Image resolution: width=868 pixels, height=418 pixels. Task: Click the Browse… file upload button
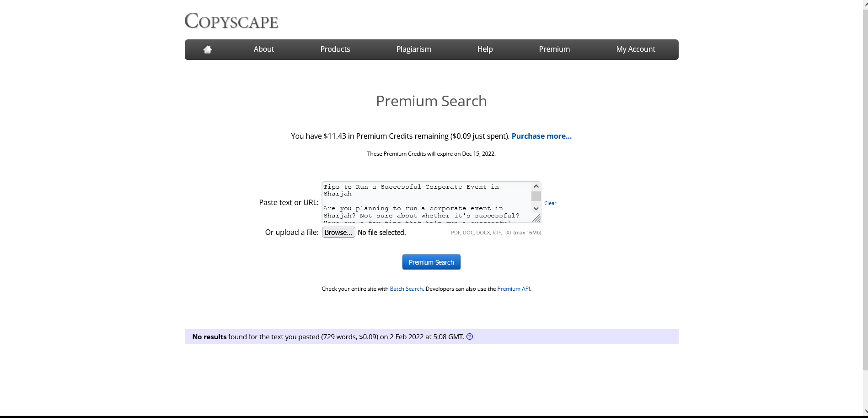pos(338,232)
